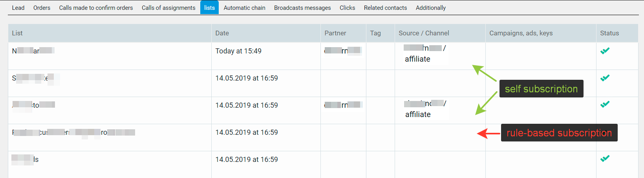Select Calls of assignments tab
This screenshot has height=178, width=644.
click(168, 8)
